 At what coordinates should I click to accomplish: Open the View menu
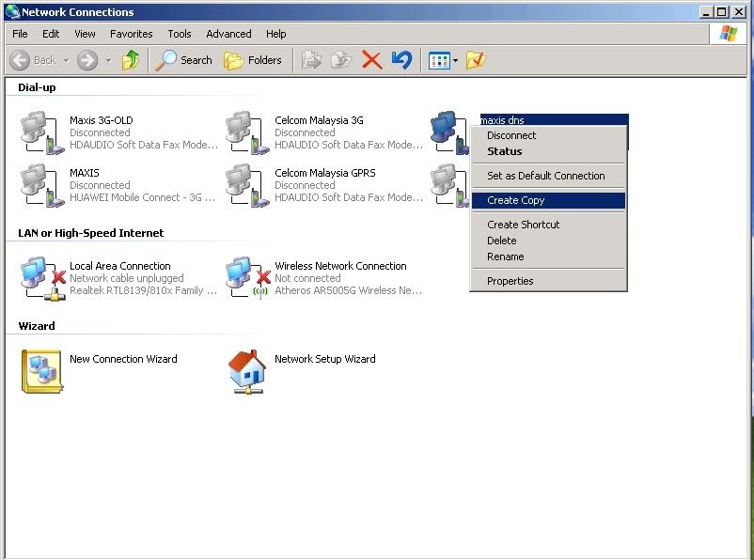(85, 34)
